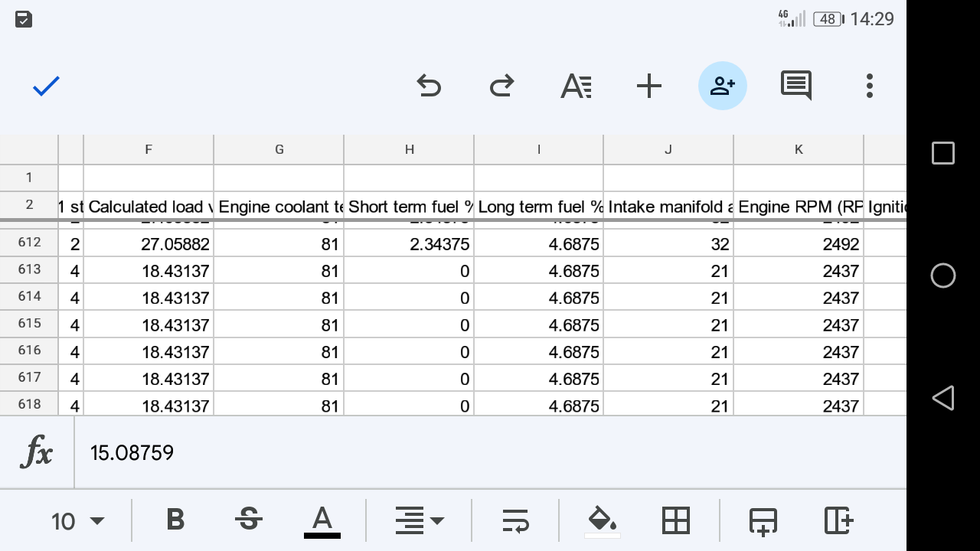Open the text format options panel
This screenshot has height=551, width=980.
tap(576, 86)
